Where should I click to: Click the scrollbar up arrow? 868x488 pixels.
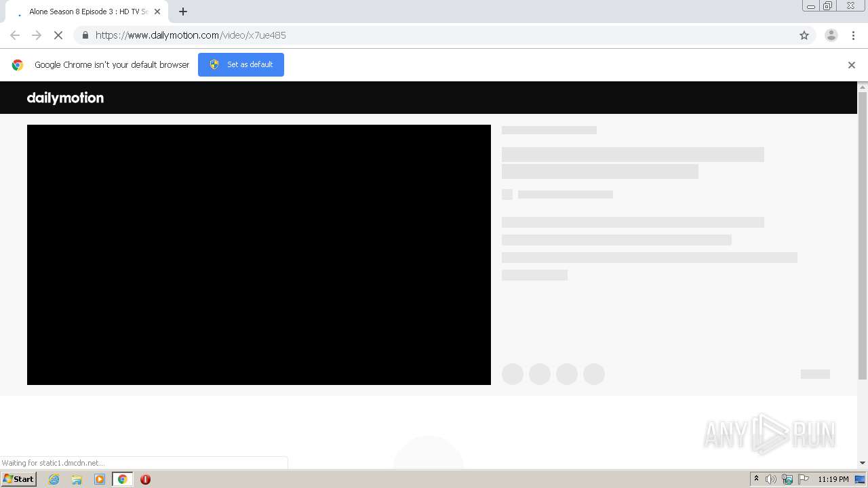863,87
